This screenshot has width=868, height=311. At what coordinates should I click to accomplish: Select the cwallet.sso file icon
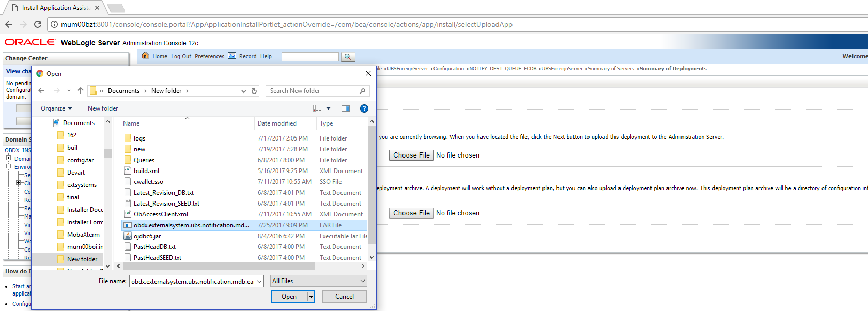(128, 182)
